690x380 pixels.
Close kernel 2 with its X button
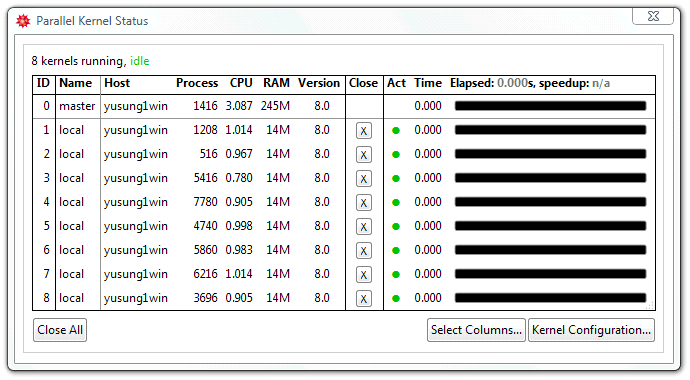pos(363,155)
